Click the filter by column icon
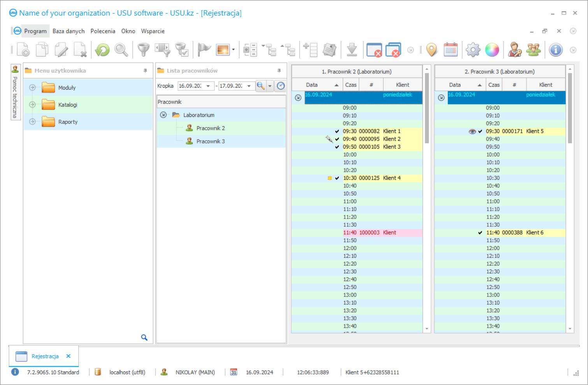The height and width of the screenshot is (385, 588). tap(163, 50)
